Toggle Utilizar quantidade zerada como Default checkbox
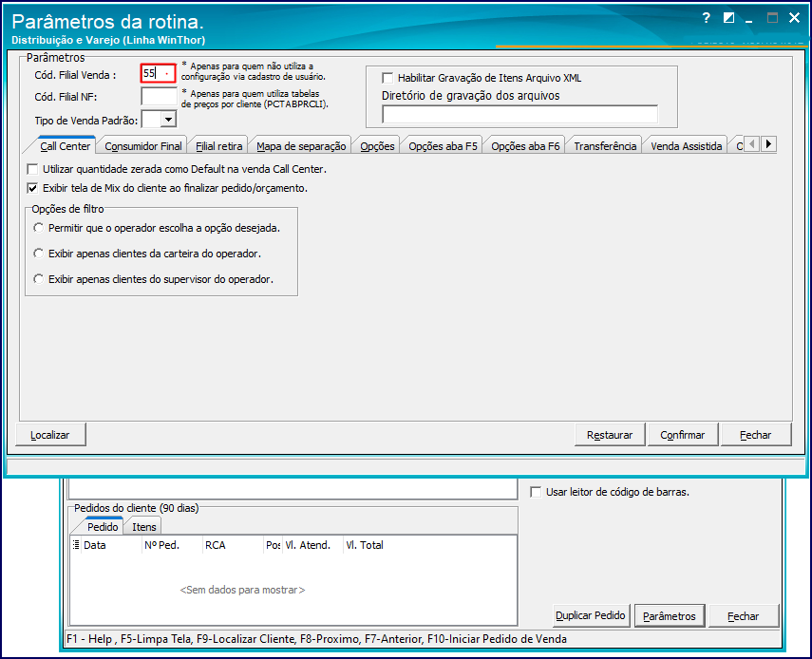812x659 pixels. (32, 169)
